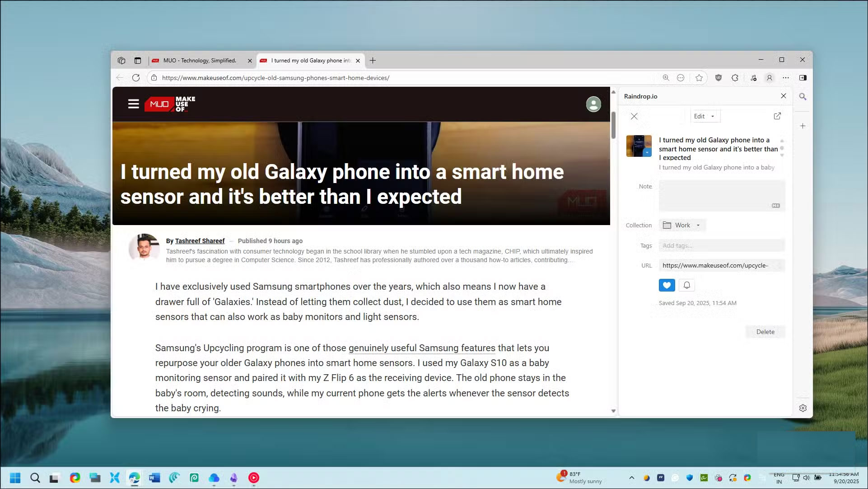The height and width of the screenshot is (489, 868).
Task: Toggle the reminder bell for this bookmark
Action: click(x=686, y=285)
